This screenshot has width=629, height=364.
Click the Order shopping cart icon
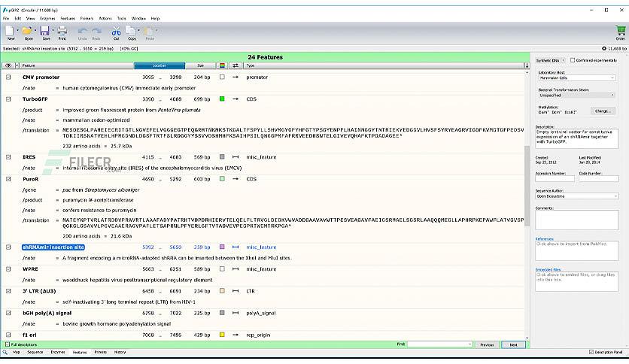621,31
